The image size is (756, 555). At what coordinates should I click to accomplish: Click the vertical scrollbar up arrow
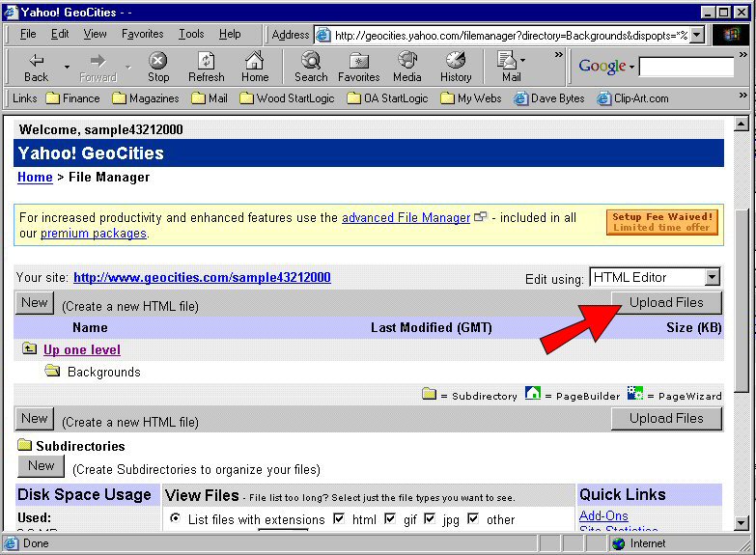point(742,124)
